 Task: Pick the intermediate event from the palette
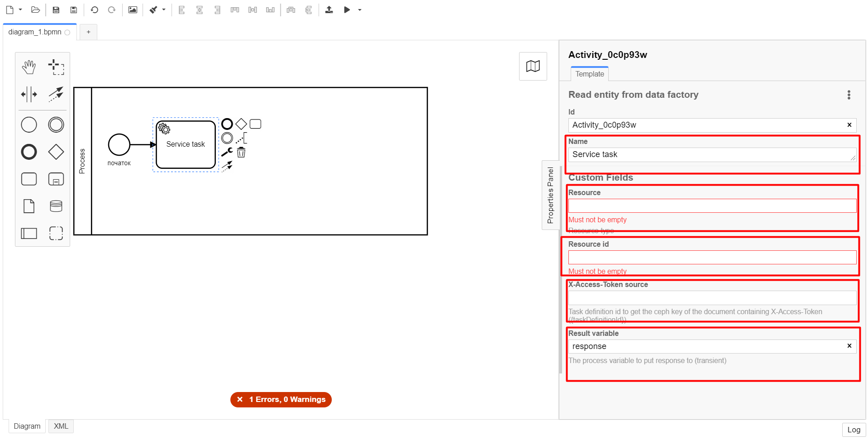(56, 124)
